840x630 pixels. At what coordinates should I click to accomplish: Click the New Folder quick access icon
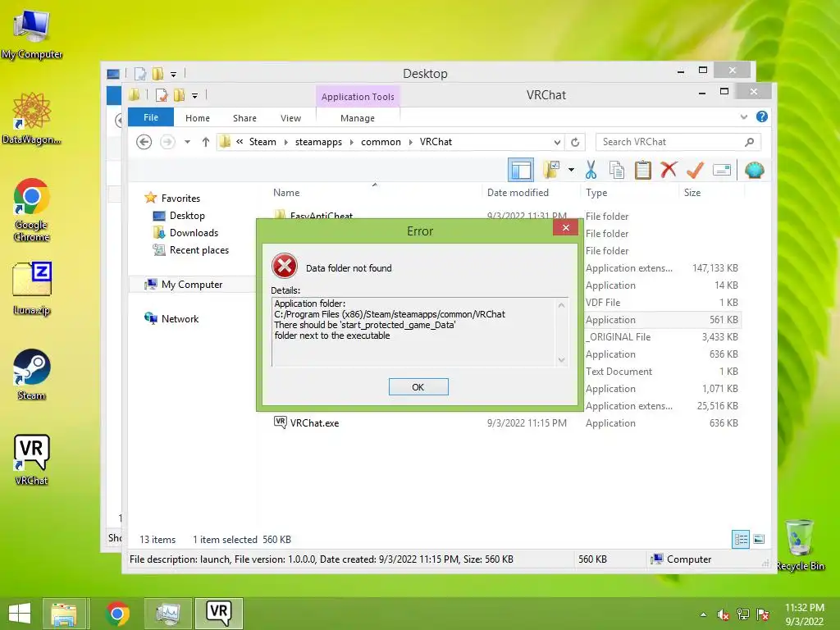pos(180,95)
